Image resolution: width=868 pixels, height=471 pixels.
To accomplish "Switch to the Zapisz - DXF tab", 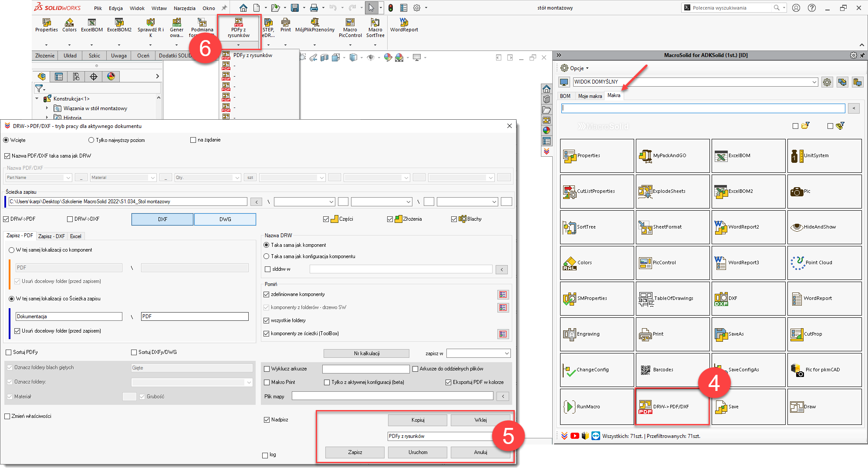I will (x=51, y=236).
